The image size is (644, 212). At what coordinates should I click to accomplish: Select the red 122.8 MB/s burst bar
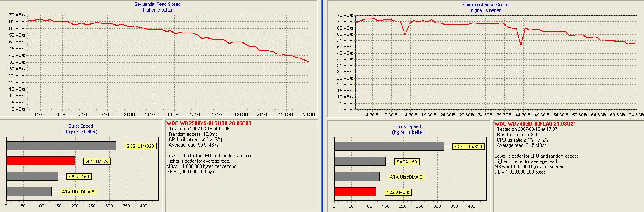(x=355, y=192)
